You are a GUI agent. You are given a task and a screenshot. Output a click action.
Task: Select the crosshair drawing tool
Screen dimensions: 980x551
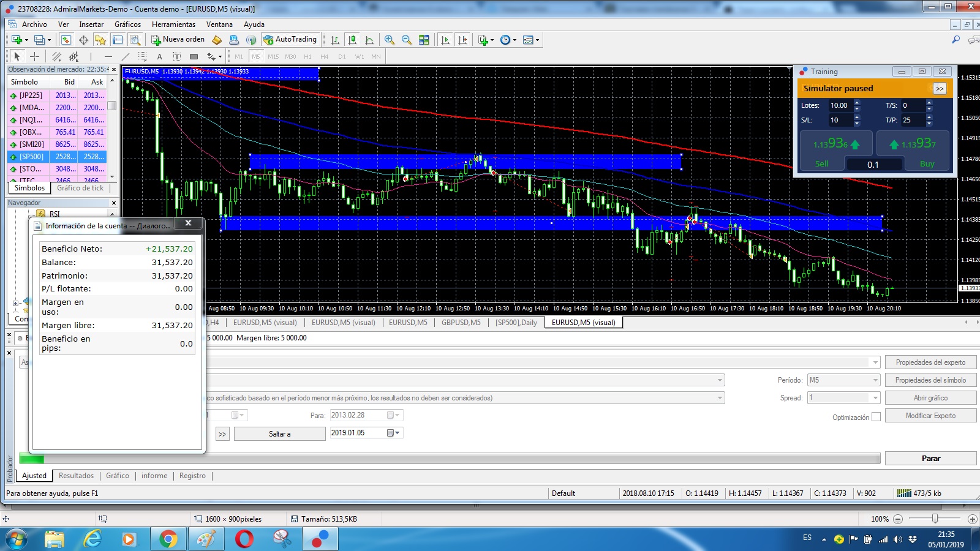coord(35,56)
